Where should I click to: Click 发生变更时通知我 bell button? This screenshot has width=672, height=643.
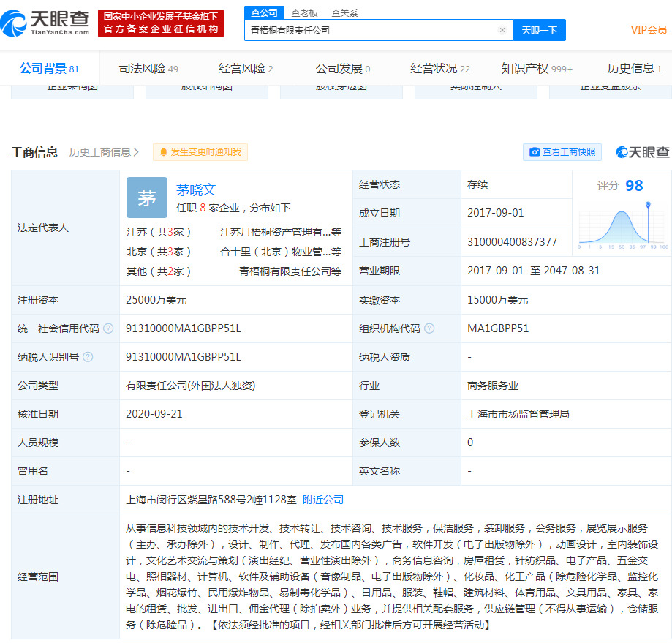pyautogui.click(x=200, y=152)
